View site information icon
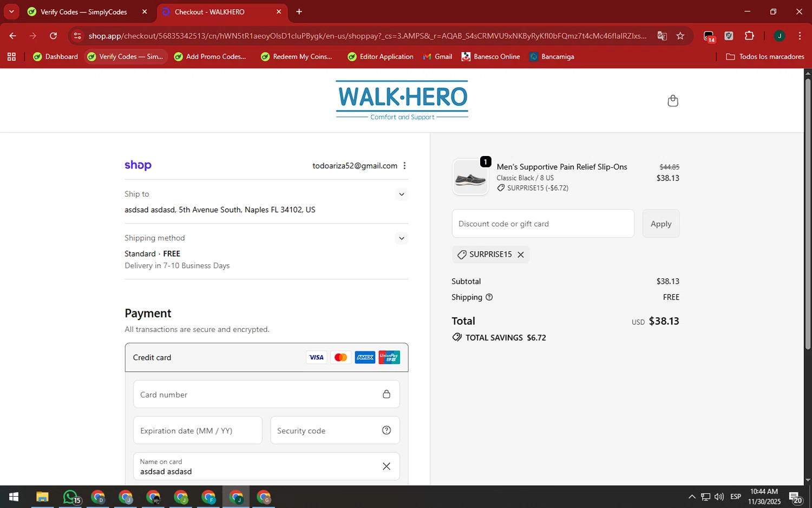 coord(77,36)
